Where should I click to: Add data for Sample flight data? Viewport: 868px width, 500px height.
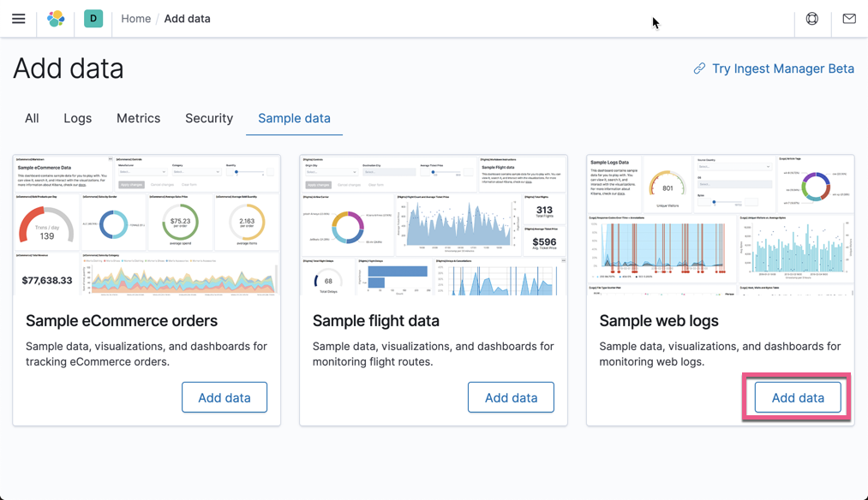(511, 396)
